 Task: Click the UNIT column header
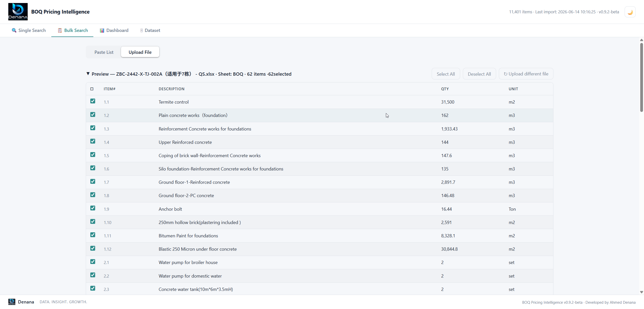point(513,89)
